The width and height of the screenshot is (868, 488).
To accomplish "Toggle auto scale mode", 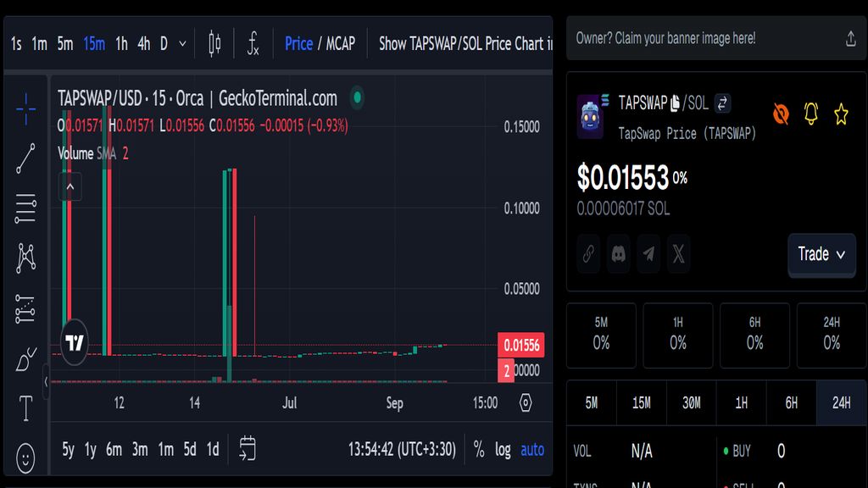I will (x=532, y=449).
